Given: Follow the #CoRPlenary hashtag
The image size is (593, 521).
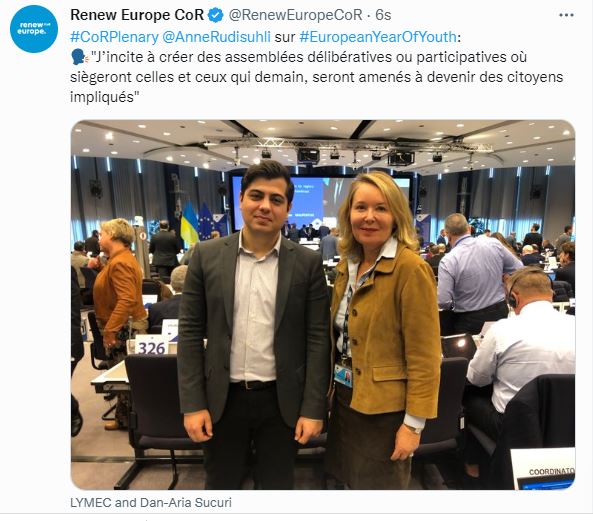Looking at the screenshot, I should point(114,37).
